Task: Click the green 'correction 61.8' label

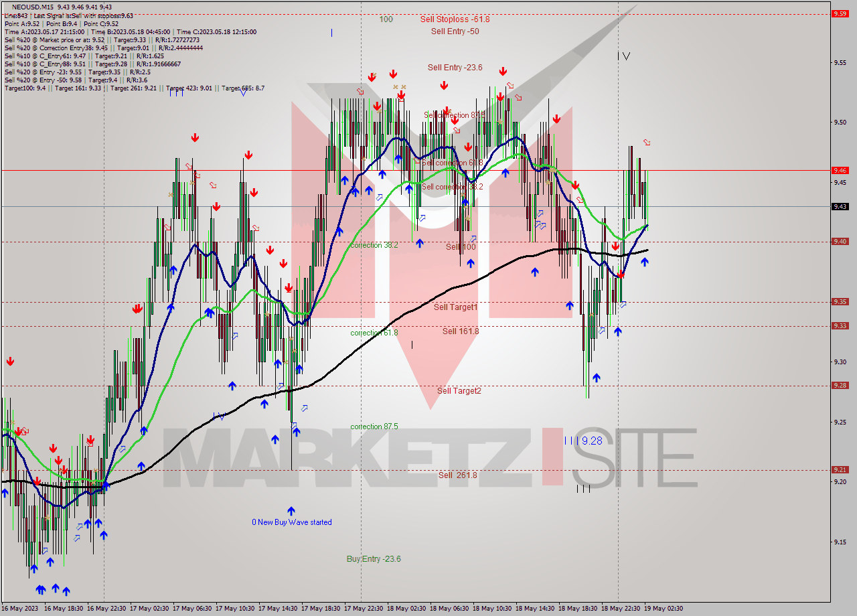Action: click(x=374, y=333)
